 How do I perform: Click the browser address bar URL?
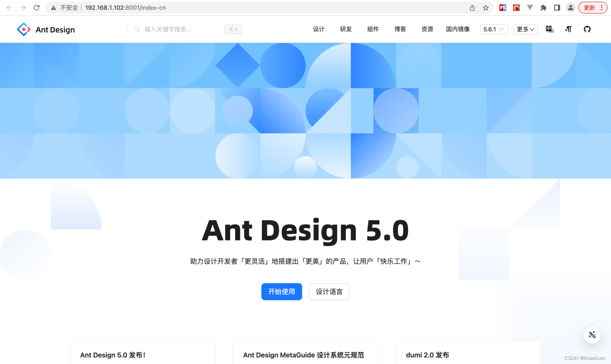(x=125, y=8)
